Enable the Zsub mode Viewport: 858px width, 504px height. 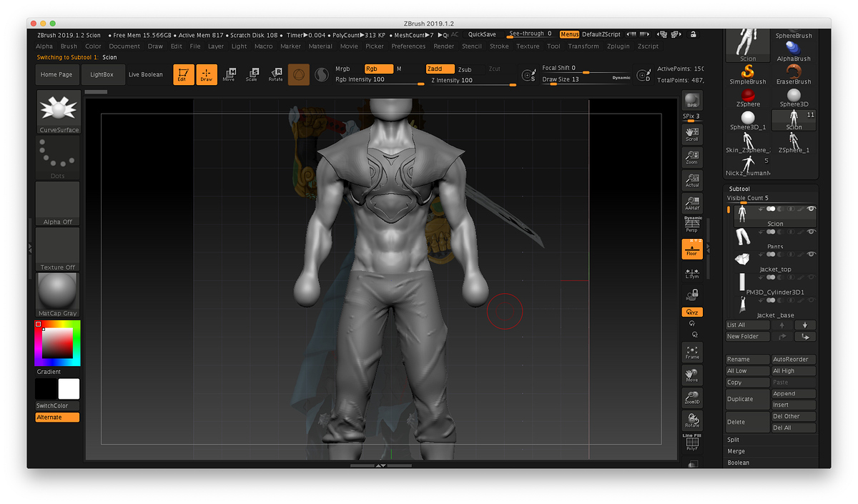pyautogui.click(x=465, y=69)
